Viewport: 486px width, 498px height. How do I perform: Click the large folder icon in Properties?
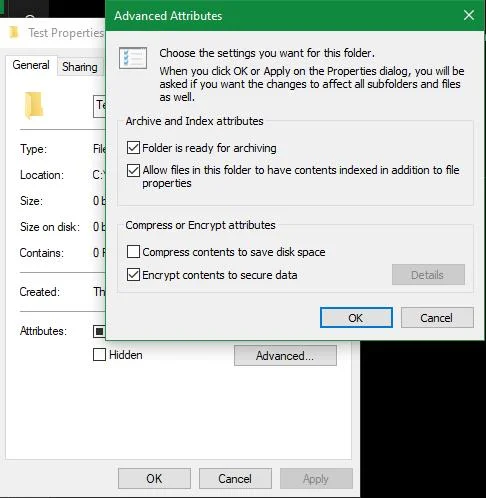pos(34,105)
